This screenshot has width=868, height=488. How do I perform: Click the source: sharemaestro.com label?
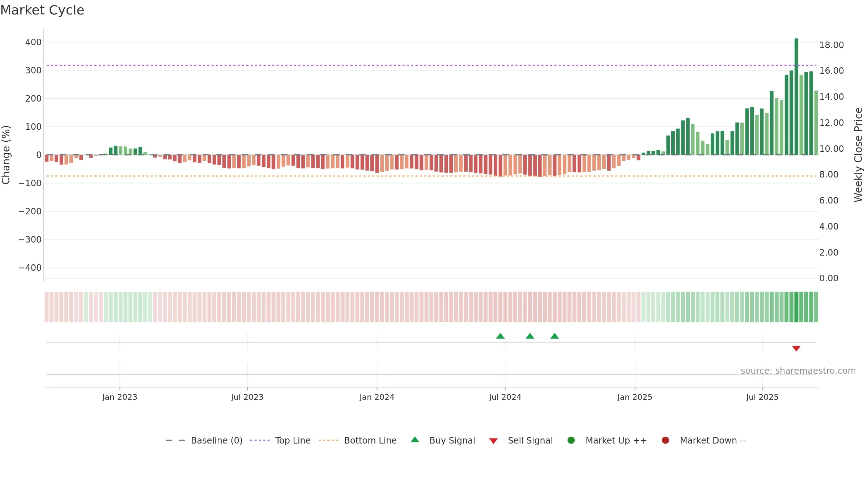798,371
